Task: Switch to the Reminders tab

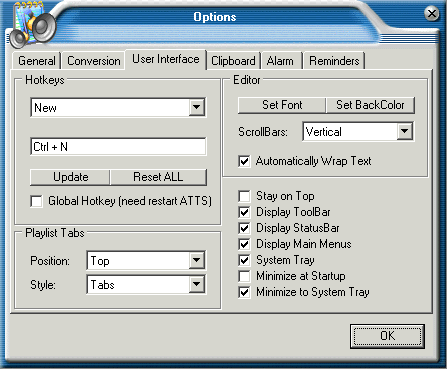Action: [334, 61]
